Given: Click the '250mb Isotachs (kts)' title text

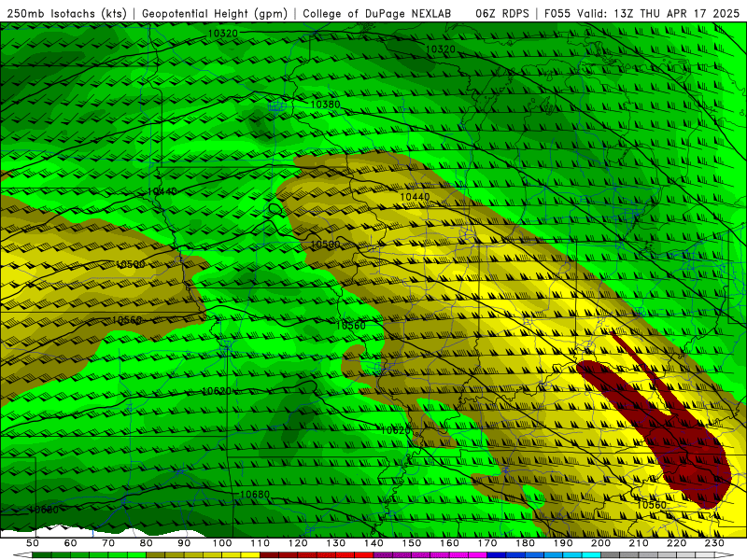Looking at the screenshot, I should (x=67, y=14).
